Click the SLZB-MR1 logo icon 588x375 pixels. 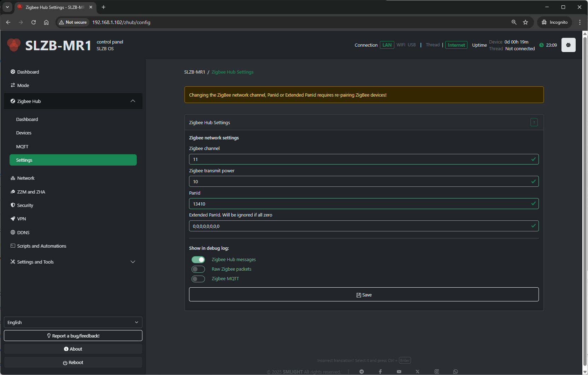pos(14,45)
